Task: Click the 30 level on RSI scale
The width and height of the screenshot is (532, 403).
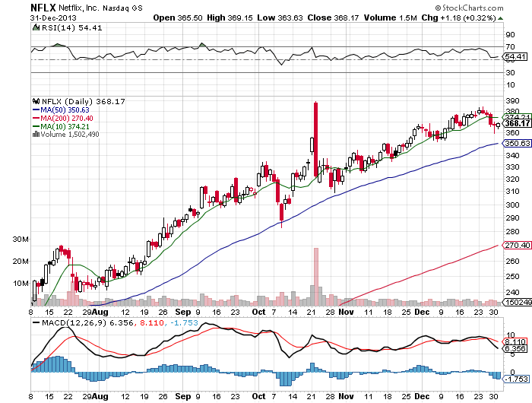Action: (x=510, y=73)
